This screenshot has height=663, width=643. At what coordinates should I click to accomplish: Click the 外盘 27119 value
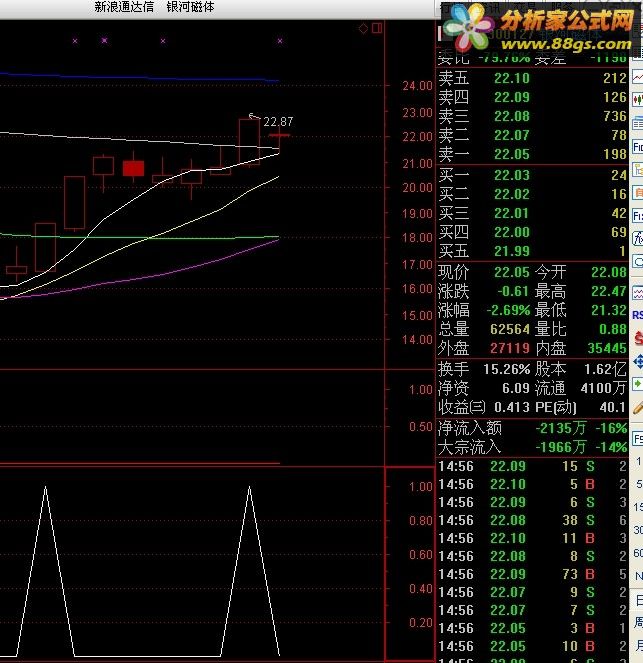(x=510, y=348)
